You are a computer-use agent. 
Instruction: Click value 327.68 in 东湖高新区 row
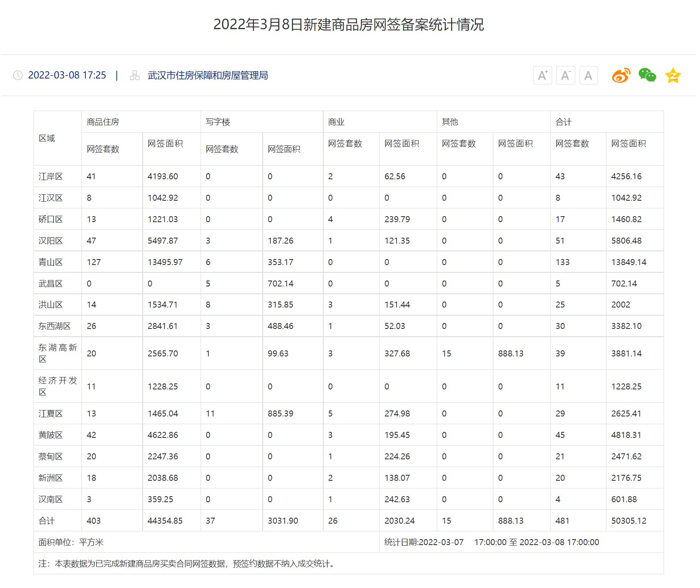(397, 353)
